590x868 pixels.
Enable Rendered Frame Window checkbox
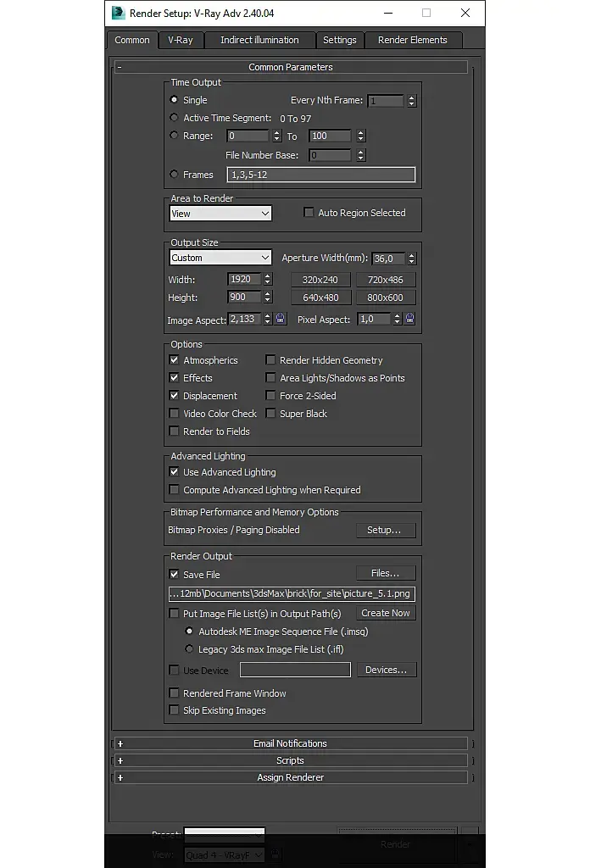tap(175, 693)
